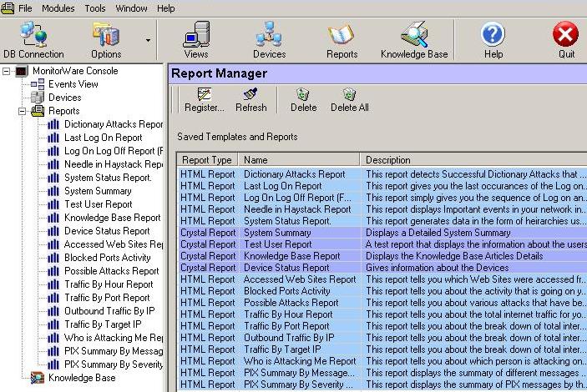Select the System Summary table row
This screenshot has width=587, height=392.
tap(382, 233)
